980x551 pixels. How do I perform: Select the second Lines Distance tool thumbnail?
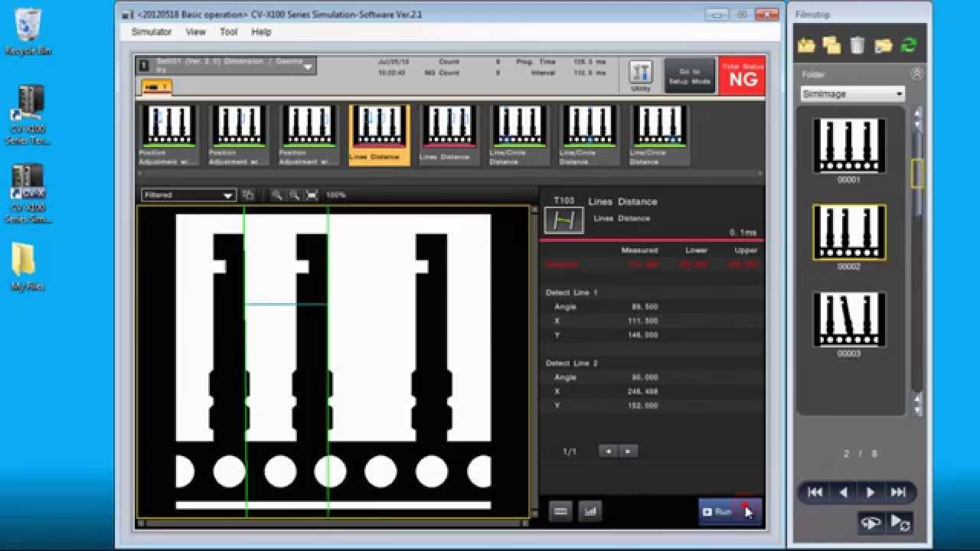tap(449, 135)
